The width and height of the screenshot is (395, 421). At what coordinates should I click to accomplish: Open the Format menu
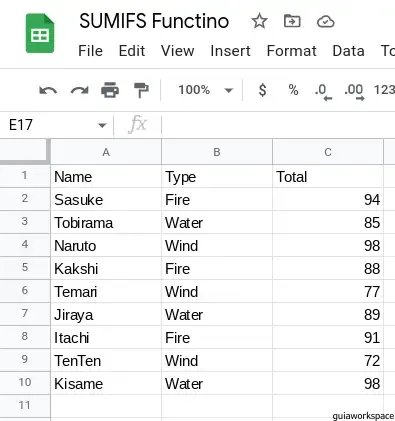[292, 51]
